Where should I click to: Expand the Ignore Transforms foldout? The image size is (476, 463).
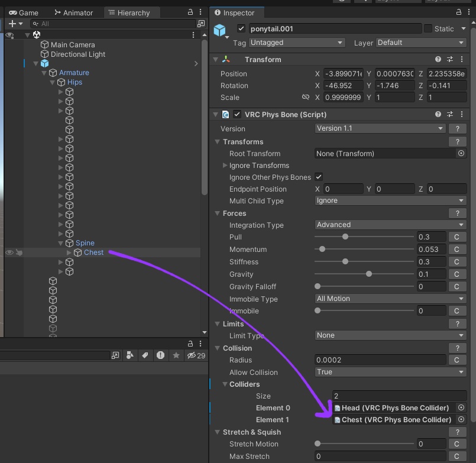click(225, 166)
